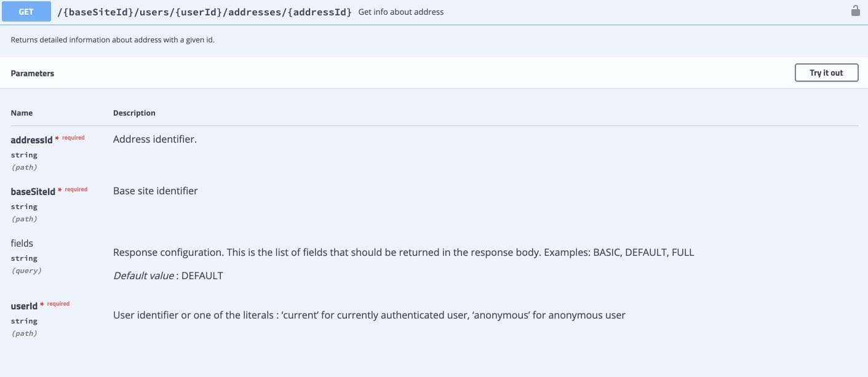Click the Get info about address summary
Image resolution: width=868 pixels, height=377 pixels.
pos(400,12)
